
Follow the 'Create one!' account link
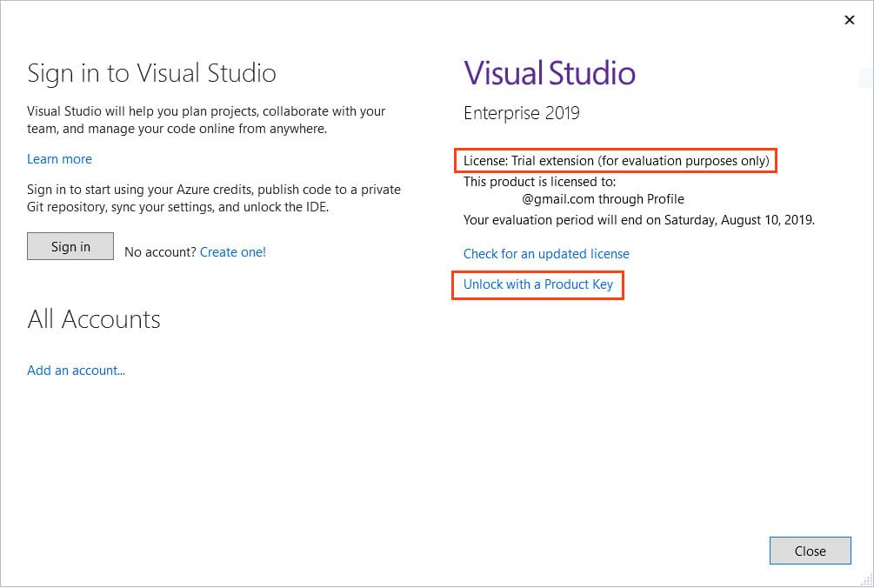pos(233,252)
